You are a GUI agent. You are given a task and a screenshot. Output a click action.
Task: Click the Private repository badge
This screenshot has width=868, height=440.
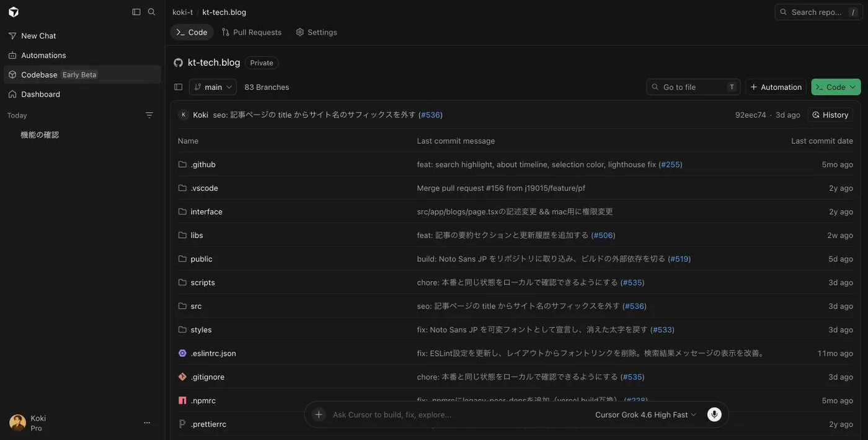click(x=262, y=63)
